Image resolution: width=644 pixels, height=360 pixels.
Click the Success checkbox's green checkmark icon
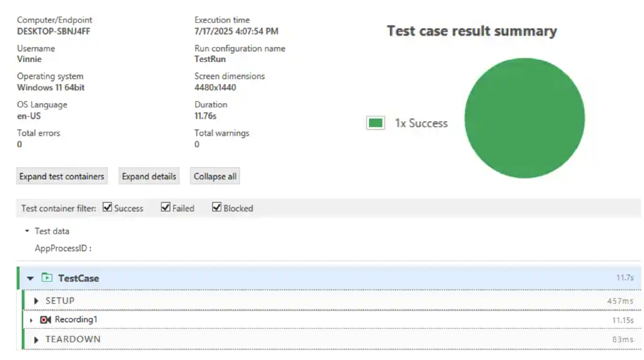click(x=107, y=208)
